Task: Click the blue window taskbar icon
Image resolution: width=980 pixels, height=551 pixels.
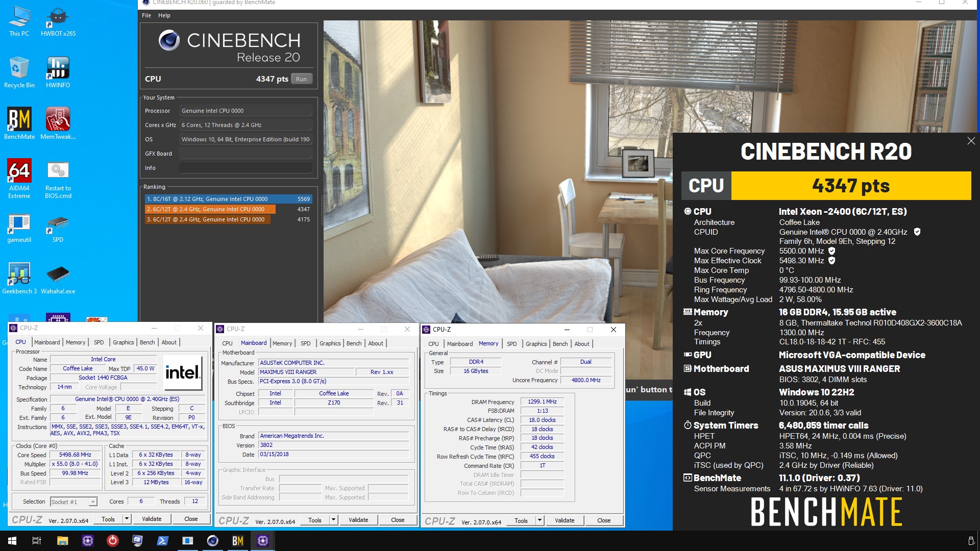Action: click(x=188, y=541)
